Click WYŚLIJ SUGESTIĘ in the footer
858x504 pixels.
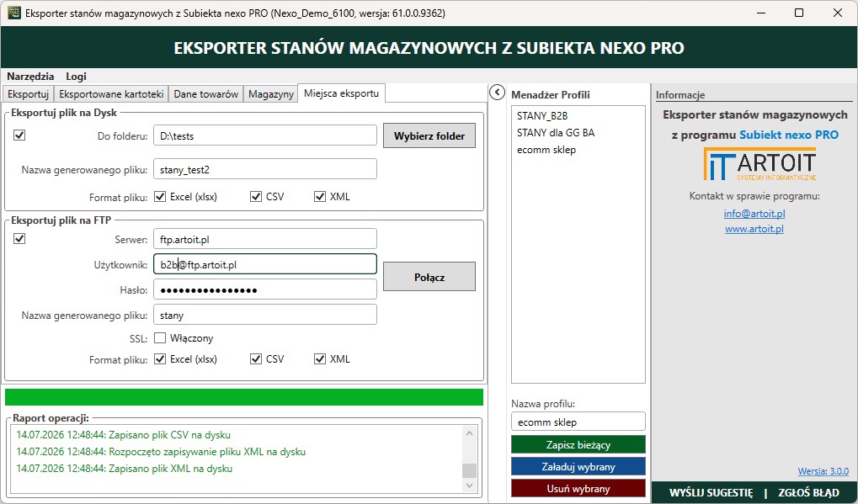pyautogui.click(x=711, y=492)
